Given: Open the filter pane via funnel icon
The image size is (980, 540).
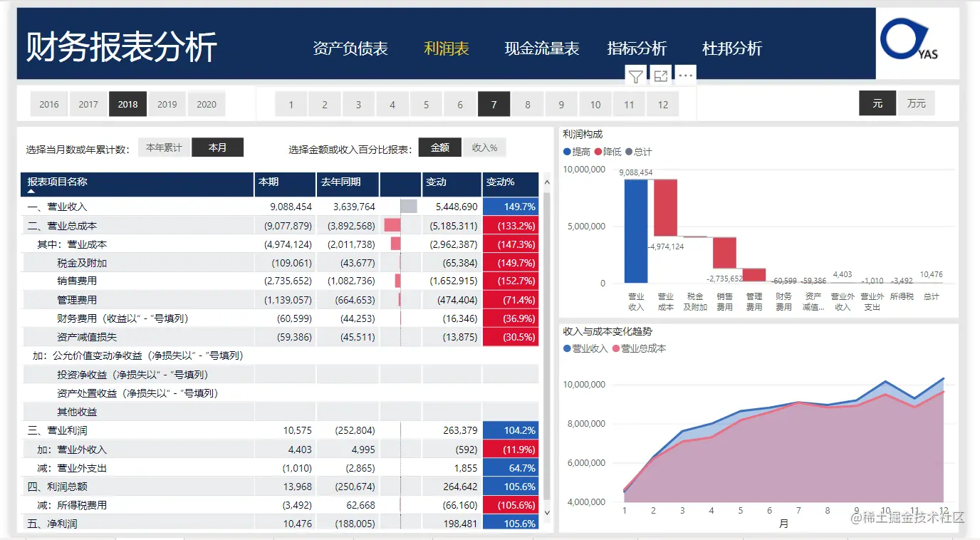Looking at the screenshot, I should (x=635, y=76).
